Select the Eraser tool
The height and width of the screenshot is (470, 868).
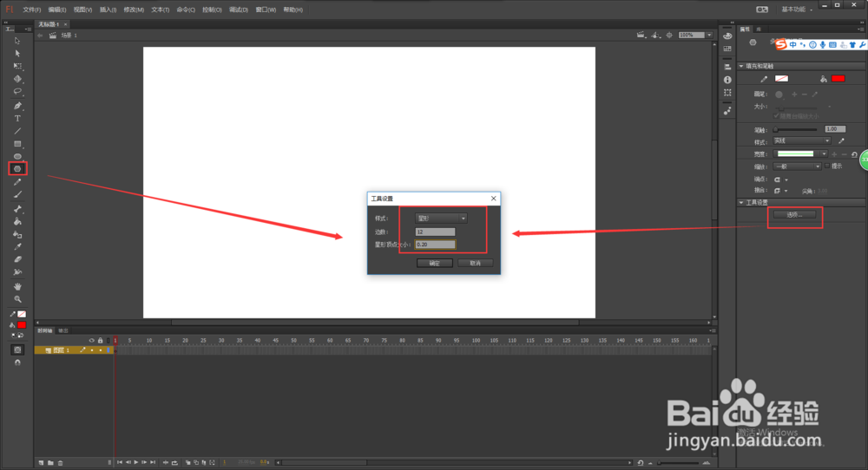(x=17, y=259)
